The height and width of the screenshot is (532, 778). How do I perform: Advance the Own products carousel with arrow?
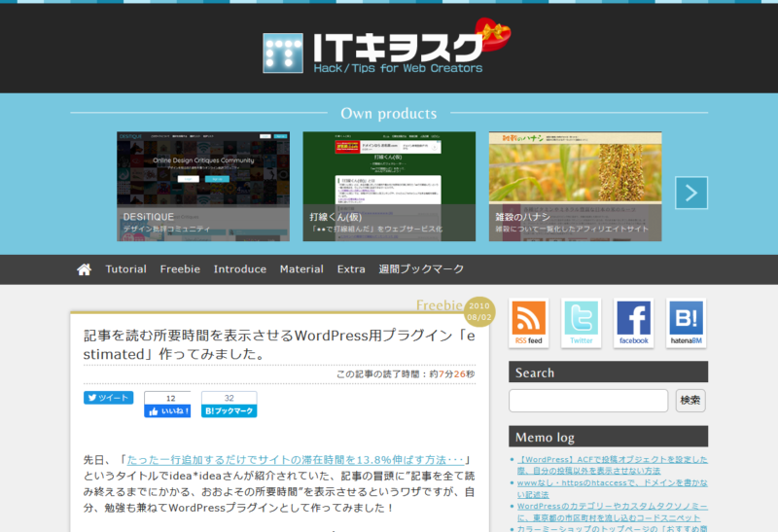pos(690,193)
